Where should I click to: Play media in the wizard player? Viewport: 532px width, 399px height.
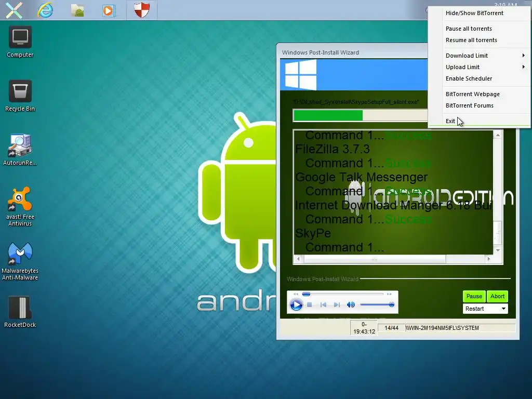(x=296, y=304)
